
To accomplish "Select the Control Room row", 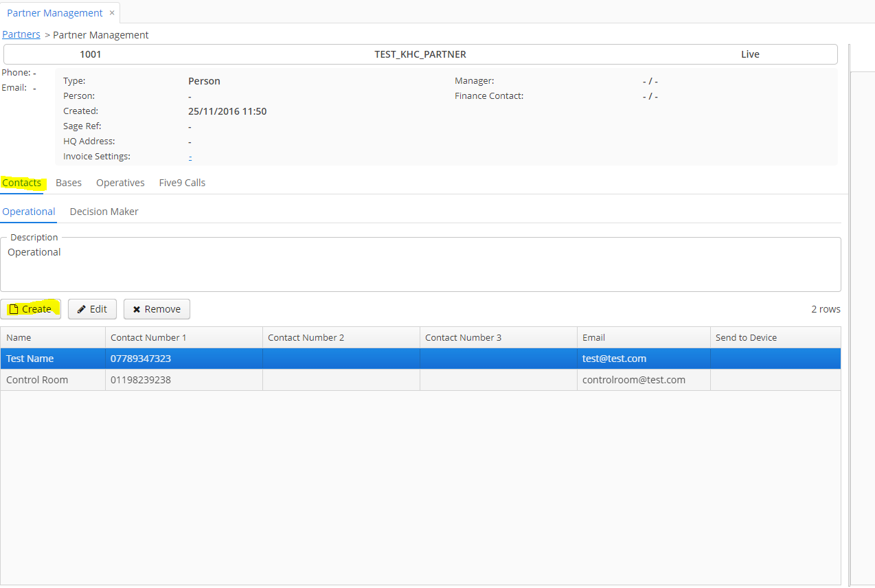I will (x=420, y=380).
